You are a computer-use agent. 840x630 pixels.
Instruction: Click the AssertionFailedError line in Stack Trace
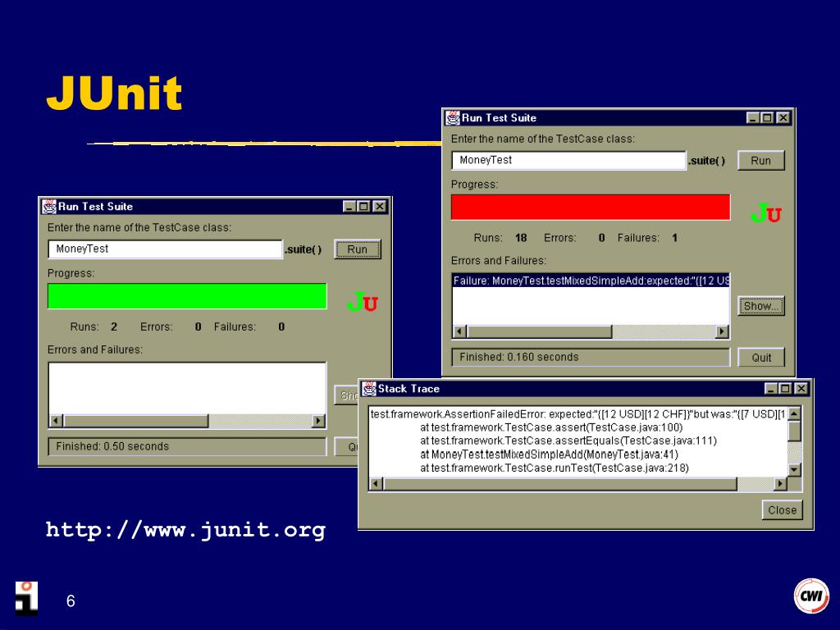click(x=578, y=414)
